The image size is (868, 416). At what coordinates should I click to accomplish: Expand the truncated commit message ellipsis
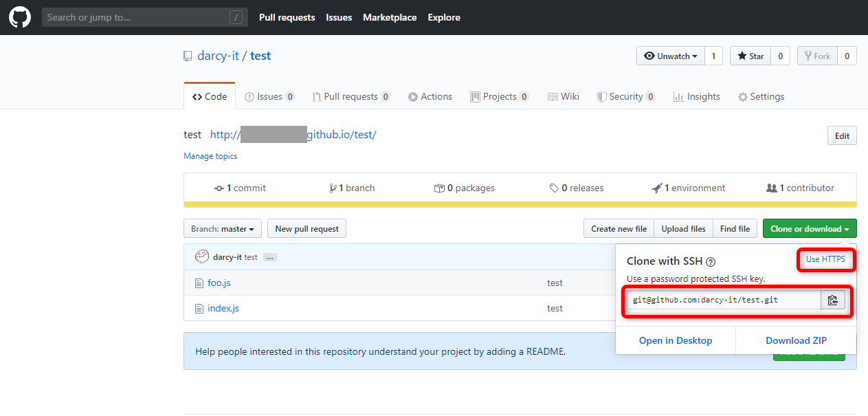(x=269, y=256)
